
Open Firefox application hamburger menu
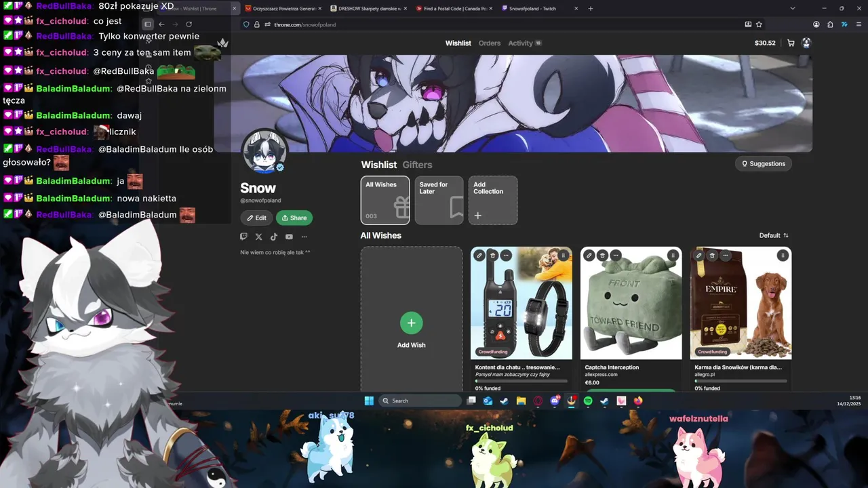click(x=859, y=24)
